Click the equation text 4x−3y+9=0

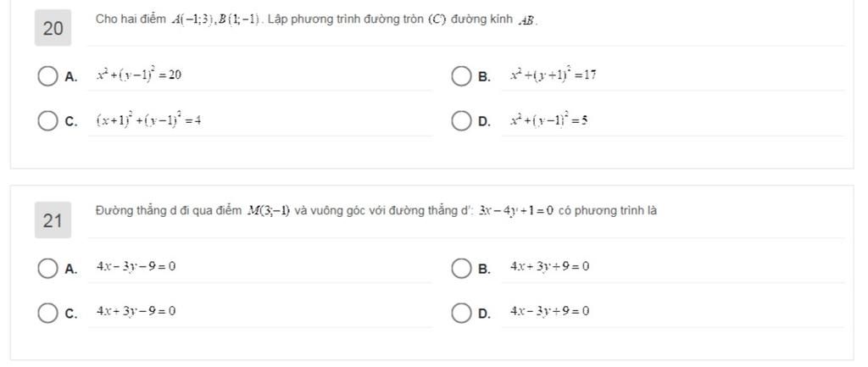click(550, 312)
